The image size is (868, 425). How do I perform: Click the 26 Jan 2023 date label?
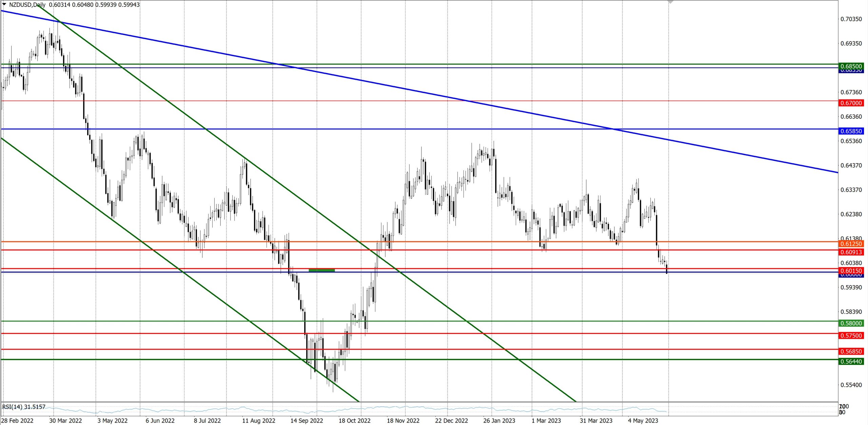coord(499,421)
